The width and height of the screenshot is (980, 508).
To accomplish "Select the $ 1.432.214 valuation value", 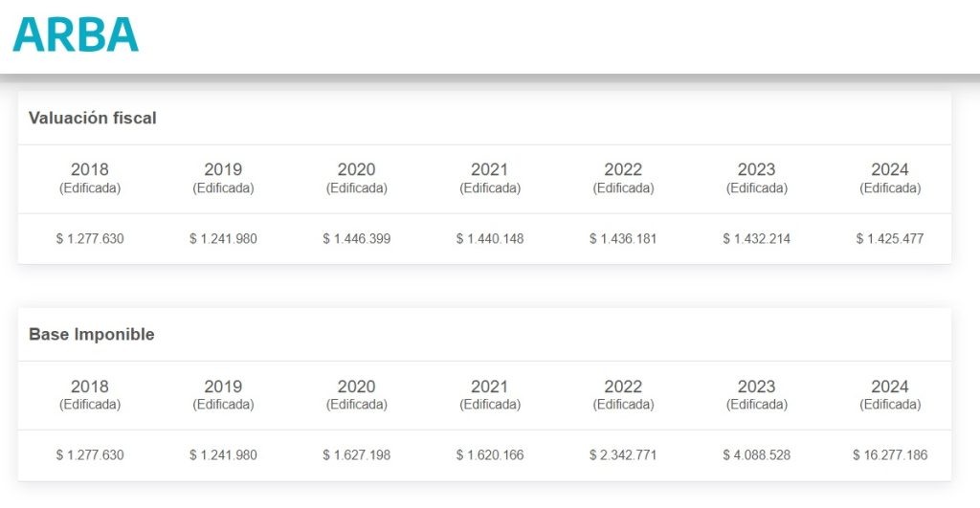I will 757,238.
